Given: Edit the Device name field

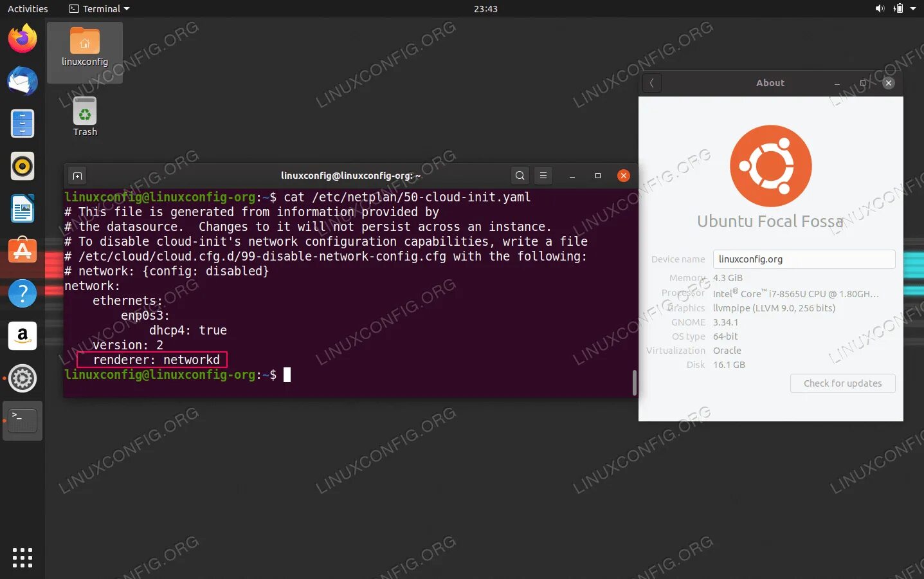Looking at the screenshot, I should (804, 259).
